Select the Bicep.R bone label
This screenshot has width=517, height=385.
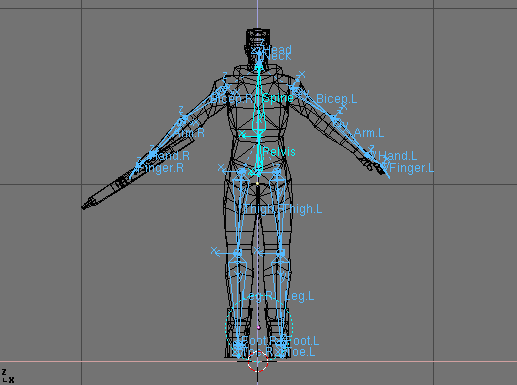(231, 99)
